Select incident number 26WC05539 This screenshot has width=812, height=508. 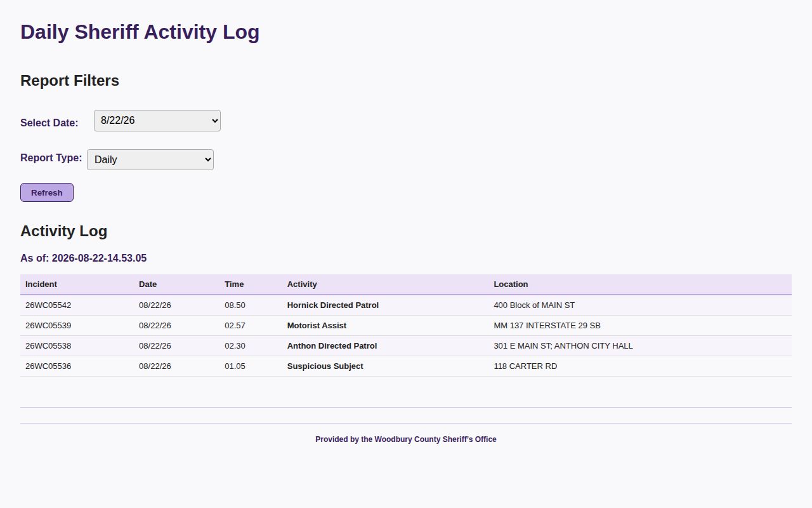point(48,326)
